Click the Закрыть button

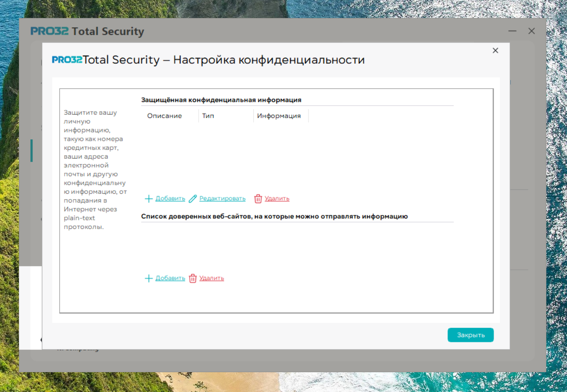(471, 335)
